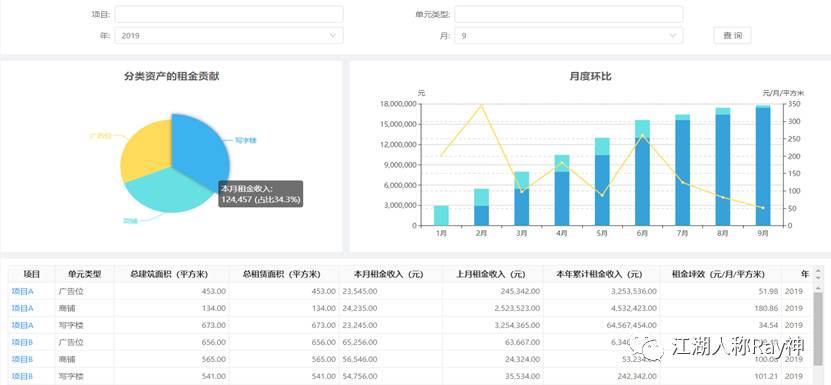Click the table's scroll-up arrow

tap(818, 271)
